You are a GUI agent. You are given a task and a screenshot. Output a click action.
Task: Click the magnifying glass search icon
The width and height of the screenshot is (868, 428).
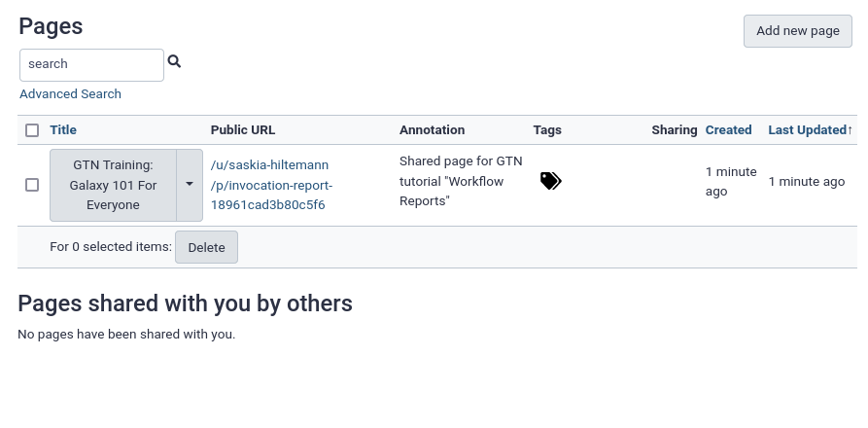[x=174, y=61]
